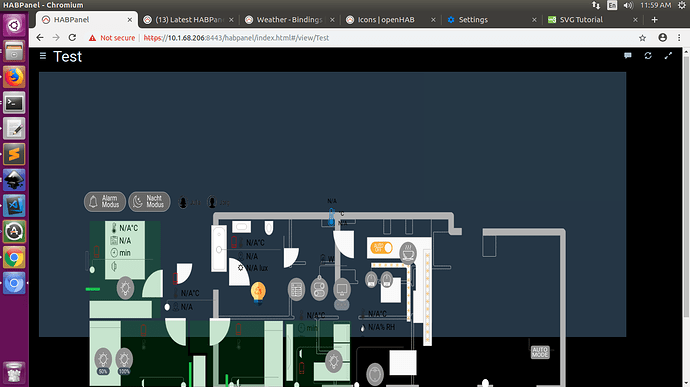Launch Firefox from the Ubuntu dock
690x387 pixels.
click(x=14, y=77)
